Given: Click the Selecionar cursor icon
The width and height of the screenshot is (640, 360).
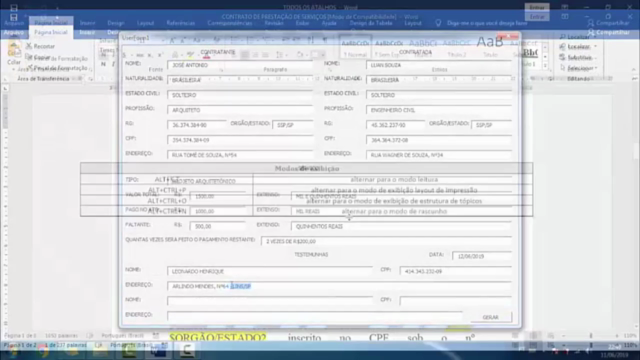Looking at the screenshot, I should tap(562, 68).
